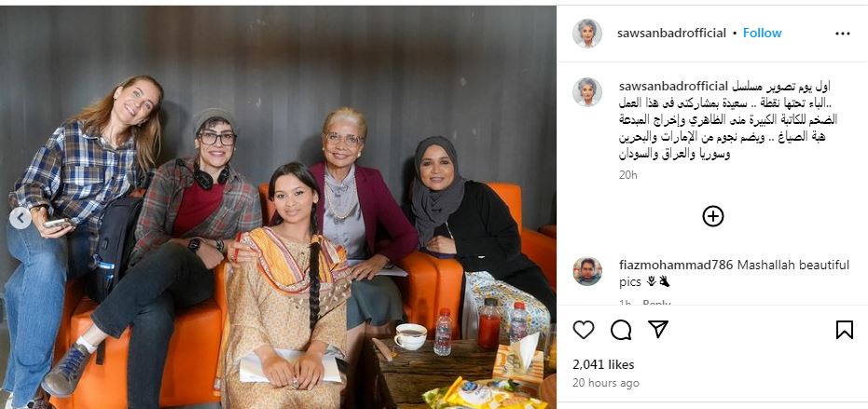The width and height of the screenshot is (868, 409).
Task: Save the post with the bookmark icon
Action: 844,330
